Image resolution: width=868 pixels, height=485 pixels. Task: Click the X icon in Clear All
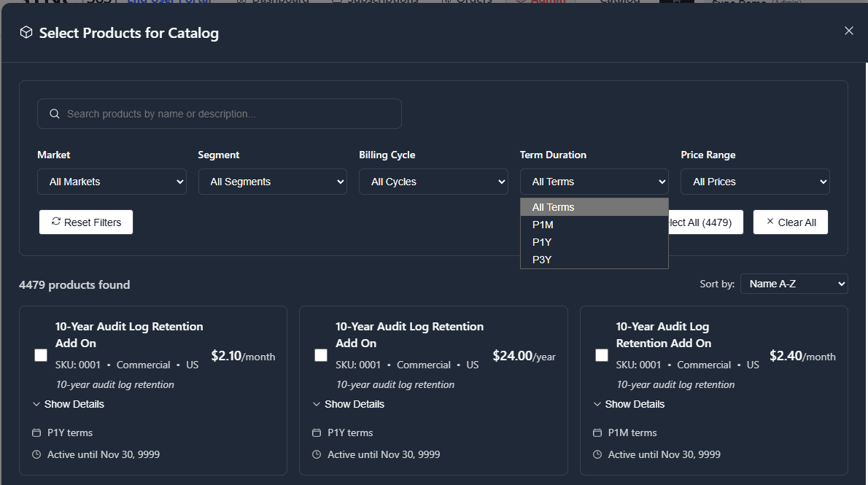tap(770, 222)
